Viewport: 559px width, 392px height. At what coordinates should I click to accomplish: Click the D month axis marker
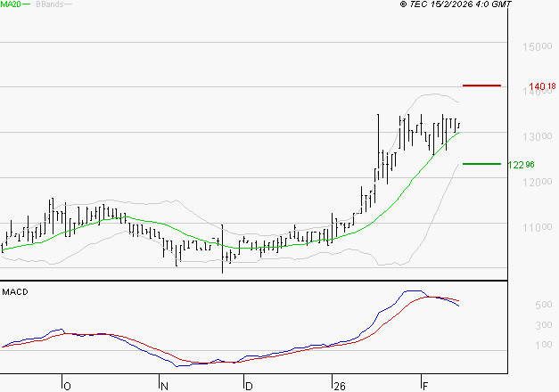tap(250, 386)
